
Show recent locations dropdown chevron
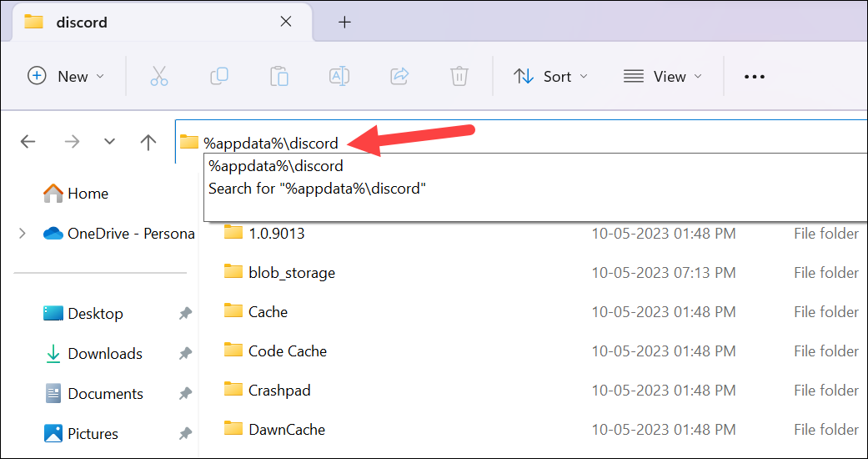(x=109, y=142)
